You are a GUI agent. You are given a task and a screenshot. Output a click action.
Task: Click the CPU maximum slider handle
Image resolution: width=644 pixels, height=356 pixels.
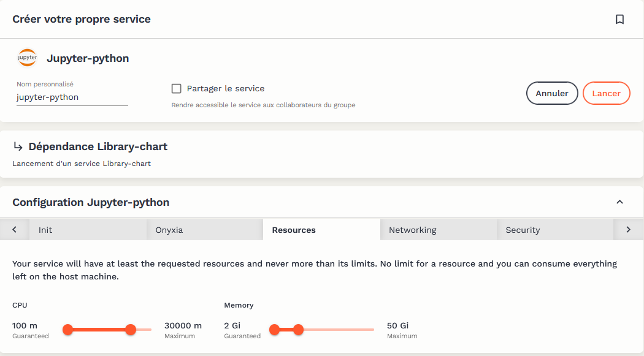coord(130,330)
